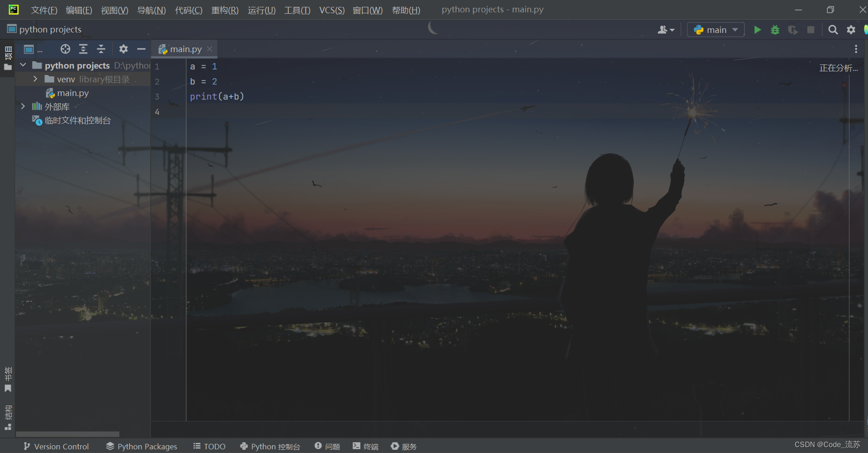Select 临时文件和控制台 tree item
The height and width of the screenshot is (453, 868).
click(x=71, y=120)
